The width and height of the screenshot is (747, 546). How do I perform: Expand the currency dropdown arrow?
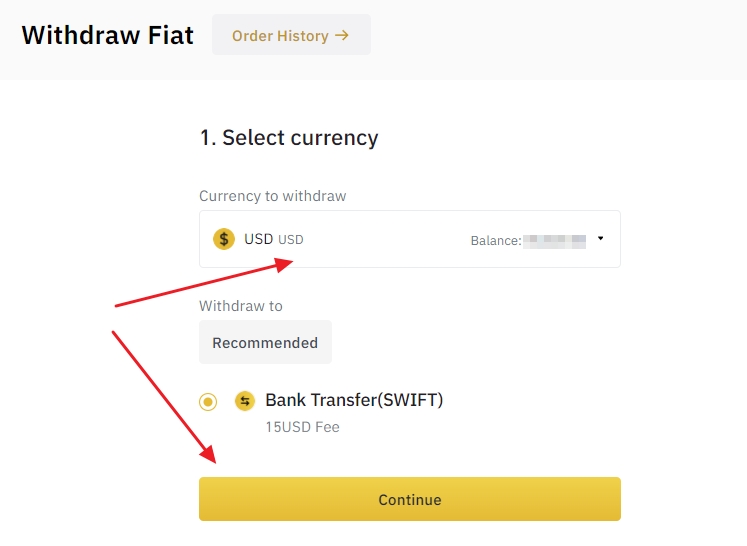pyautogui.click(x=601, y=239)
